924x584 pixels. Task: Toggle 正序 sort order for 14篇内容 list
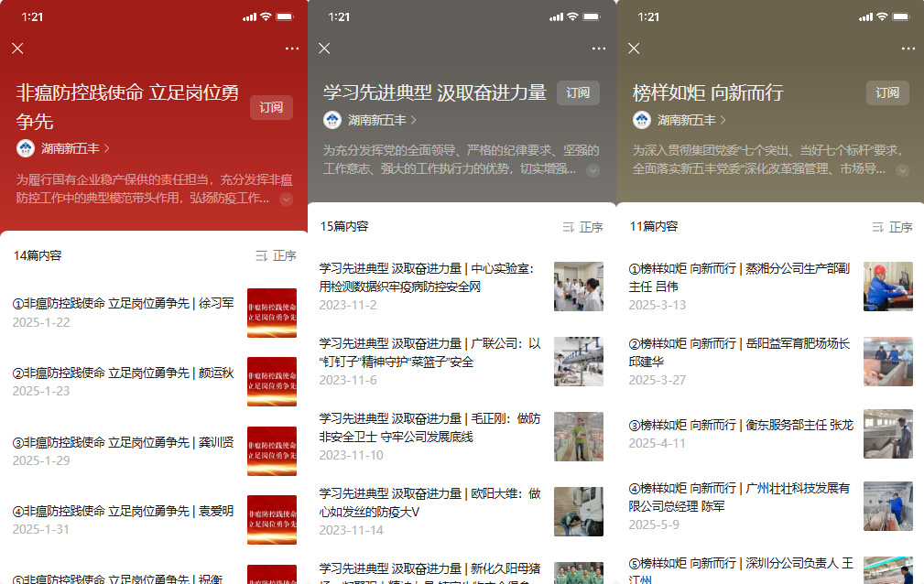[x=276, y=255]
